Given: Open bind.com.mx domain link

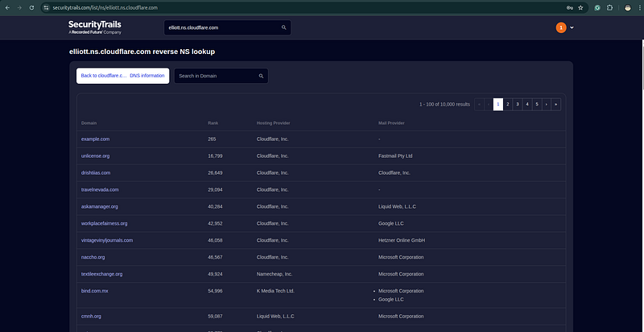Looking at the screenshot, I should 94,291.
